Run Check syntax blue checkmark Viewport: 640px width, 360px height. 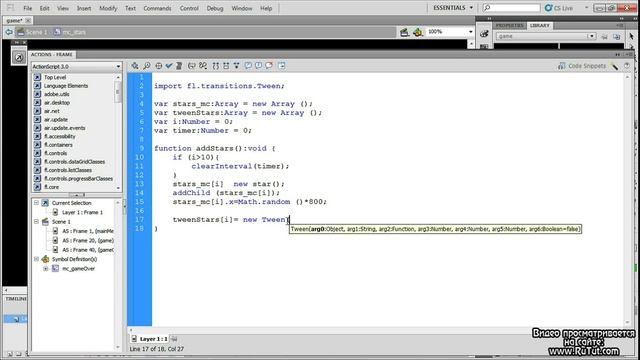coord(169,66)
